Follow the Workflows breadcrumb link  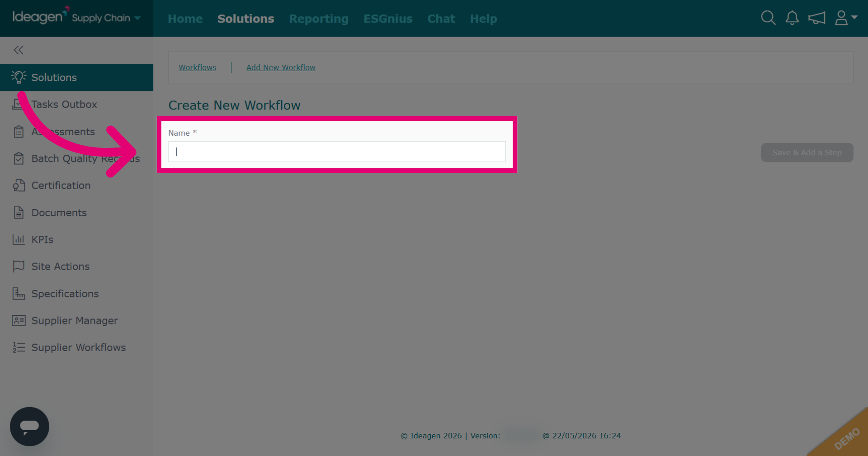198,67
